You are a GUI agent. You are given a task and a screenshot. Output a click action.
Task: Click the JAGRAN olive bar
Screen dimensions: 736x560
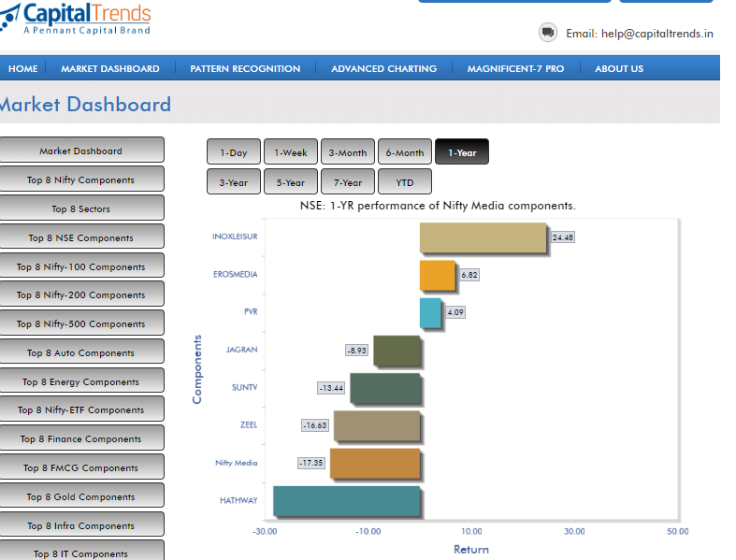pyautogui.click(x=397, y=351)
